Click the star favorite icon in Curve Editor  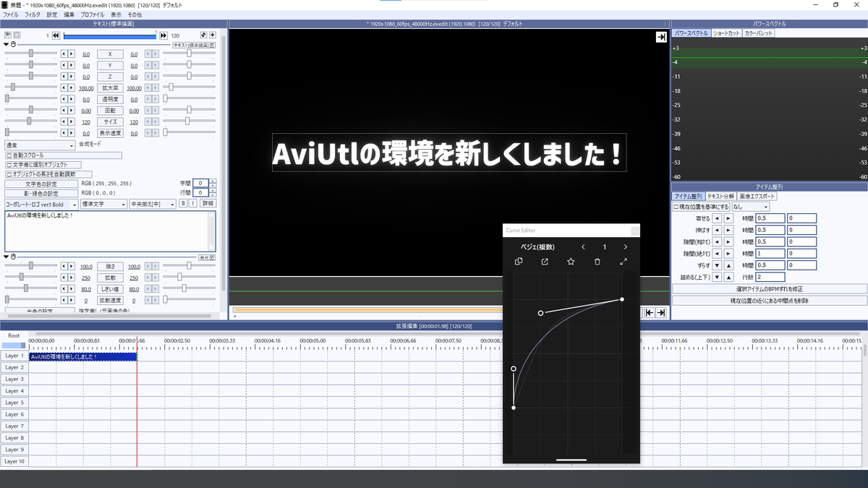[571, 262]
